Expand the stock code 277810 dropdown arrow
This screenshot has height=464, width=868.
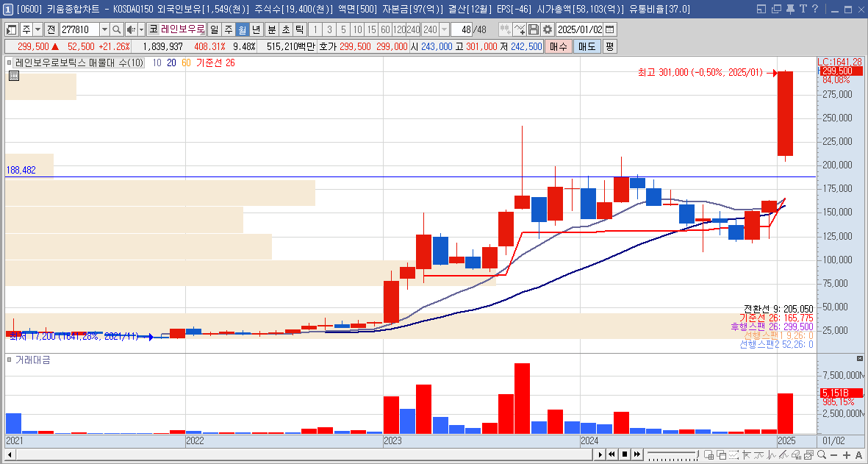click(x=104, y=29)
